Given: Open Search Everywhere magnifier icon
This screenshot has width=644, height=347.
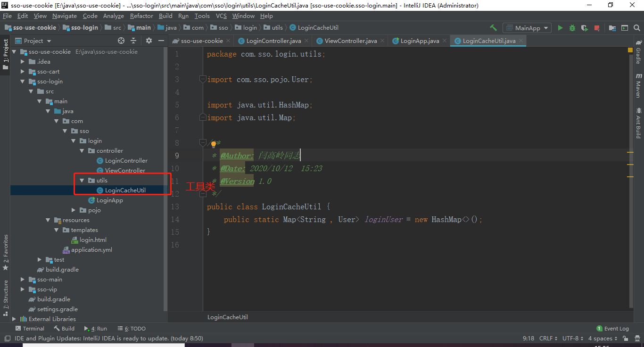Looking at the screenshot, I should click(636, 28).
